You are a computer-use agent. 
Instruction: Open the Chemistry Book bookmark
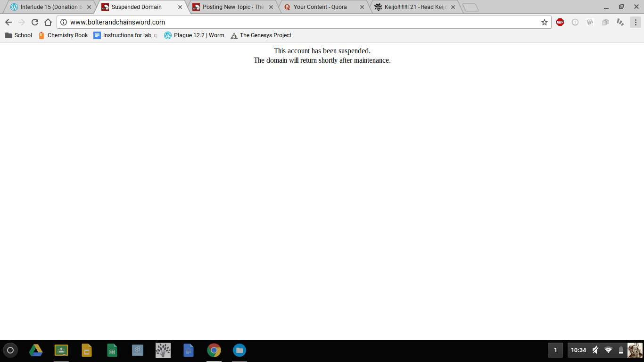tap(63, 35)
